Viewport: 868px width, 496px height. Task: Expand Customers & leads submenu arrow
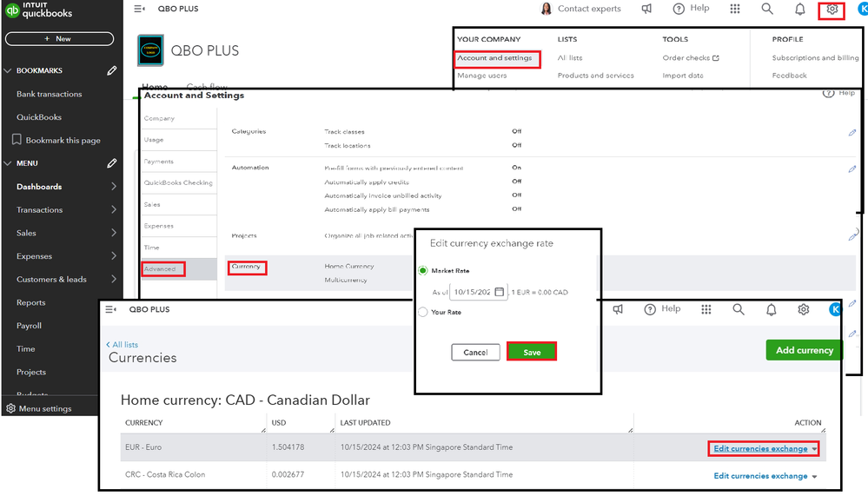114,280
